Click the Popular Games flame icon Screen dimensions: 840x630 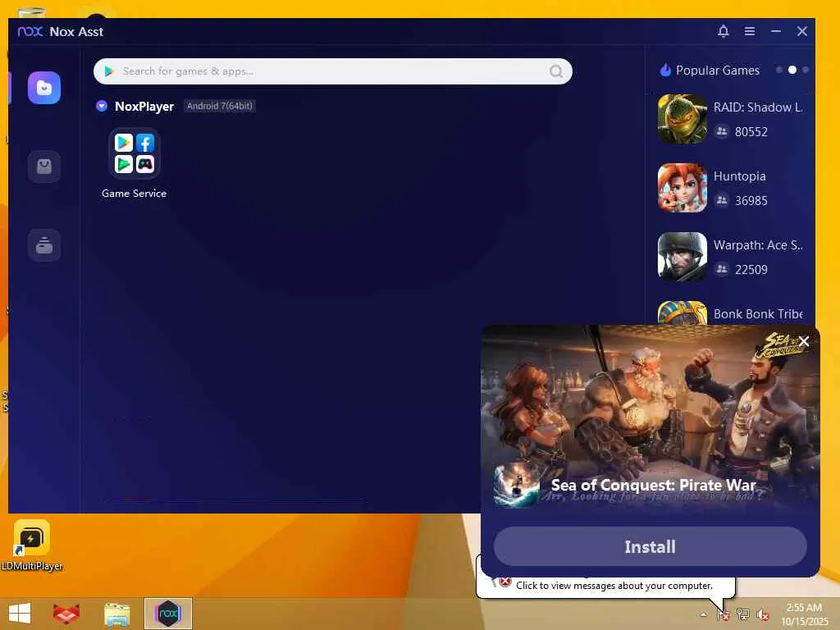tap(665, 71)
